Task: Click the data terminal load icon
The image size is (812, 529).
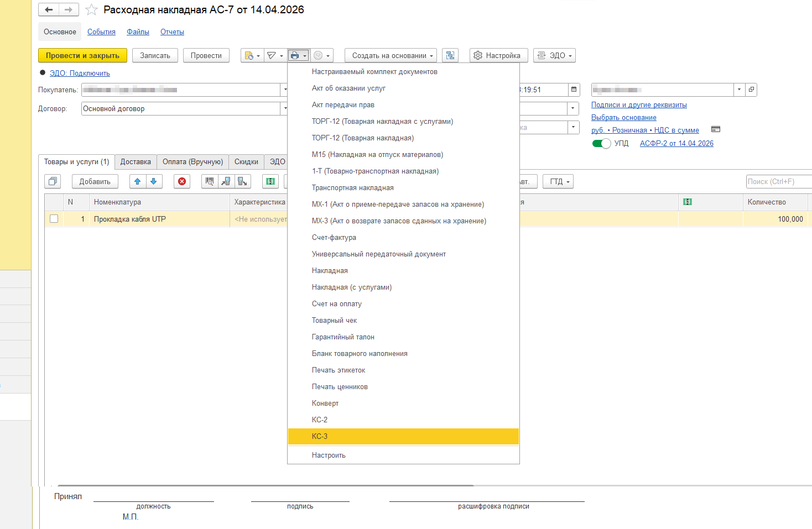Action: coord(226,181)
